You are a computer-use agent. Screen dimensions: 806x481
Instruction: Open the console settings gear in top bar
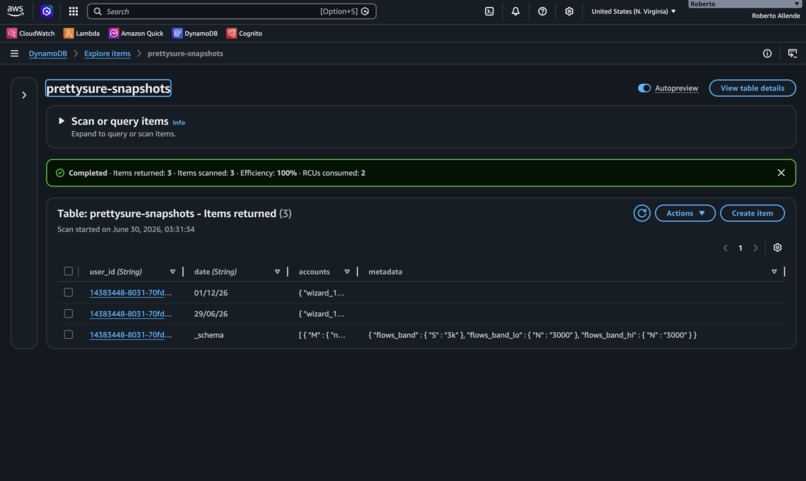[569, 11]
